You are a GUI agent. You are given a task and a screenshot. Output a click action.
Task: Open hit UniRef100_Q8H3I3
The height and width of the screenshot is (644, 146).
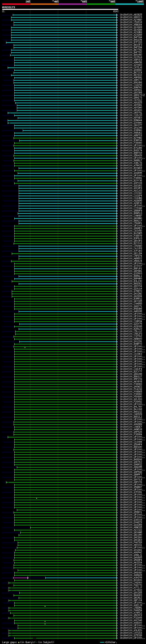tap(131, 17)
